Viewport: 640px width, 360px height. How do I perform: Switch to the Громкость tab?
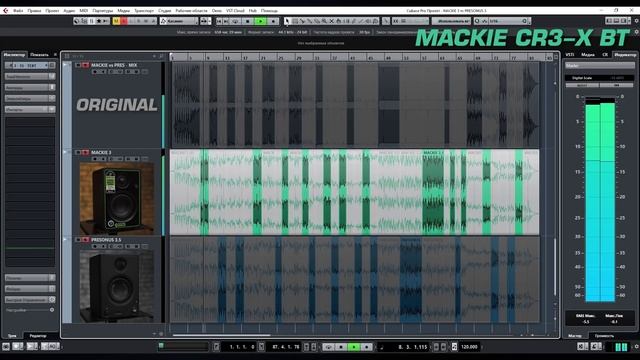tap(604, 336)
